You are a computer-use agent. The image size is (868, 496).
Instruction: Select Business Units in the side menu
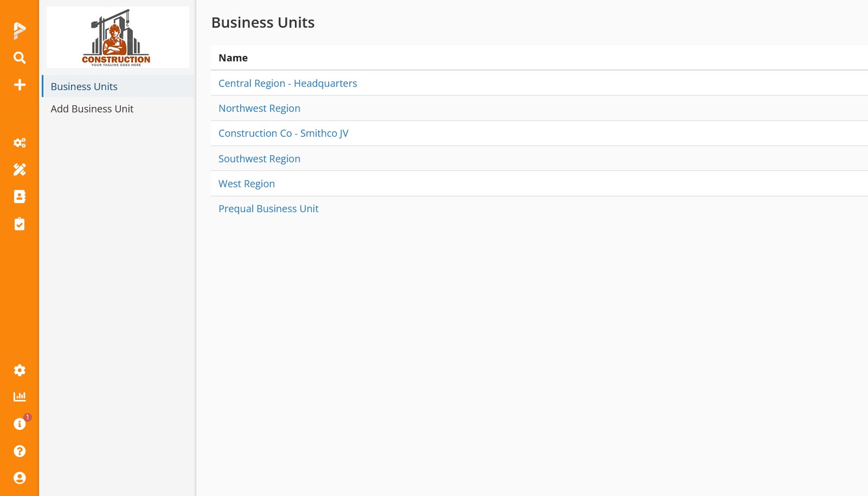tap(118, 87)
